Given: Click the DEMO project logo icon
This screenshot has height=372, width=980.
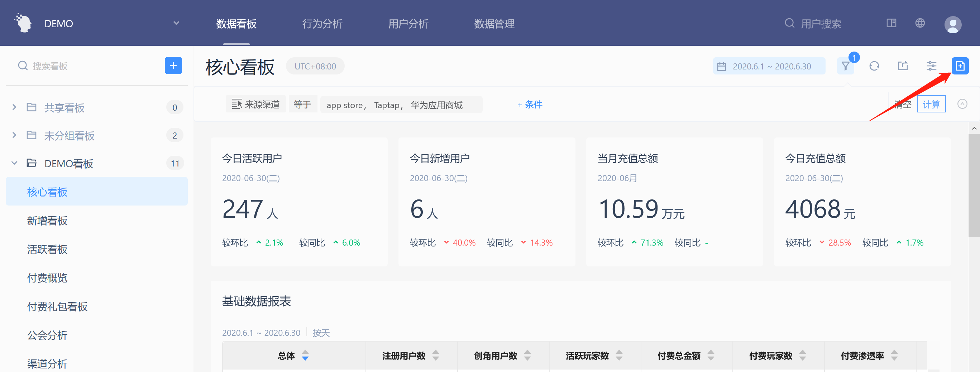Looking at the screenshot, I should (x=23, y=23).
